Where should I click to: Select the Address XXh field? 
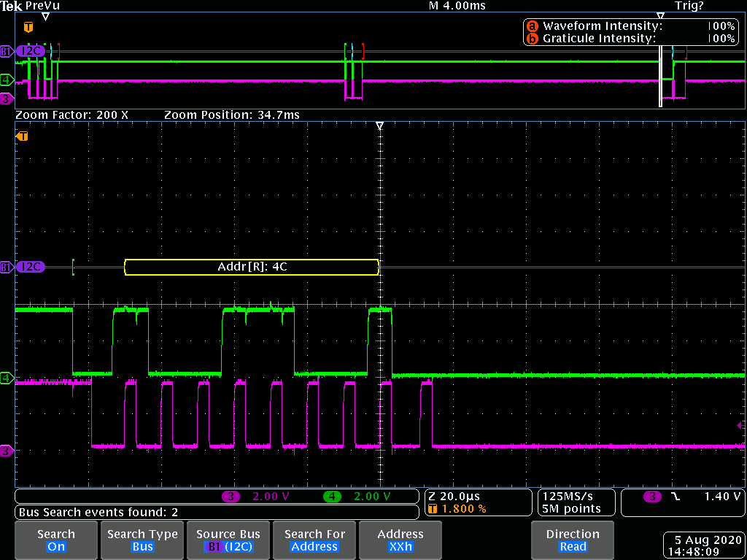400,540
